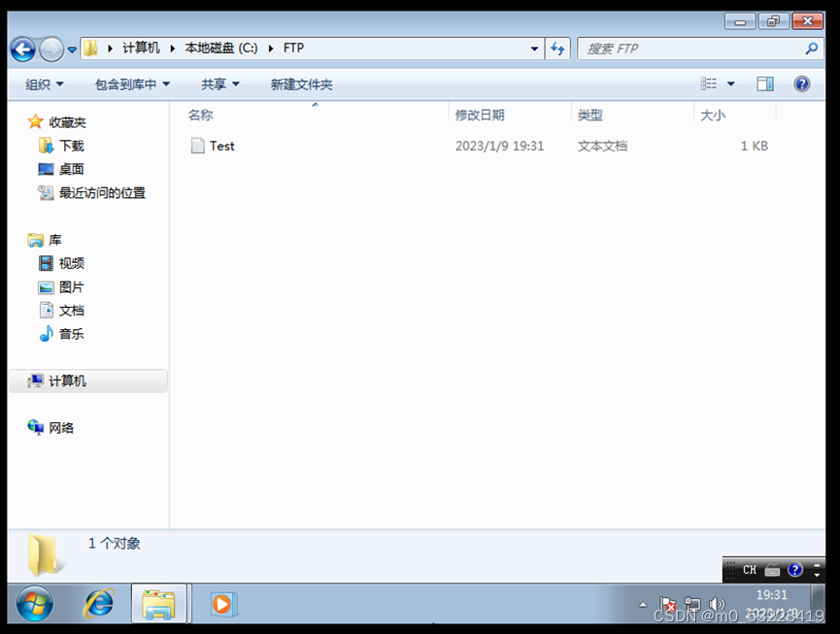
Task: Open the Help icon on the toolbar
Action: [801, 83]
